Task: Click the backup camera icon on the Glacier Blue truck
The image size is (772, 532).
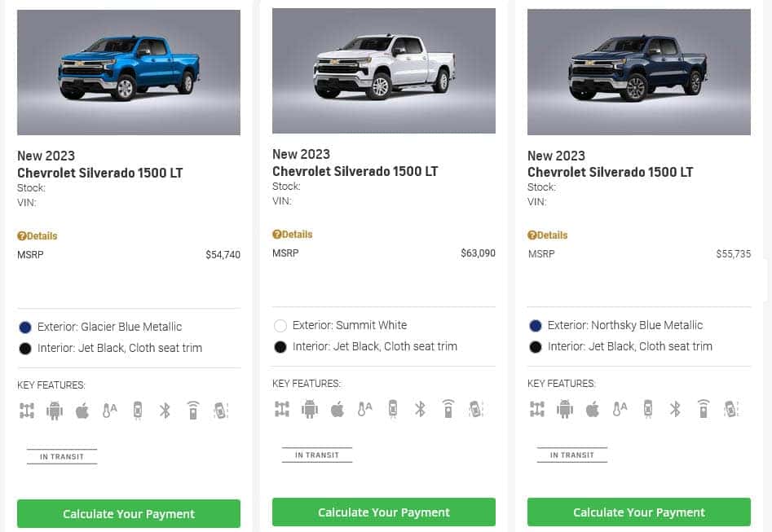Action: [137, 411]
